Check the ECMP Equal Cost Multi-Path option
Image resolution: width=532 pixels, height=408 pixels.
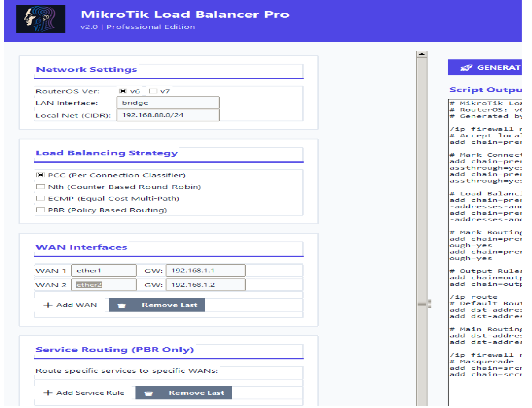tap(40, 198)
